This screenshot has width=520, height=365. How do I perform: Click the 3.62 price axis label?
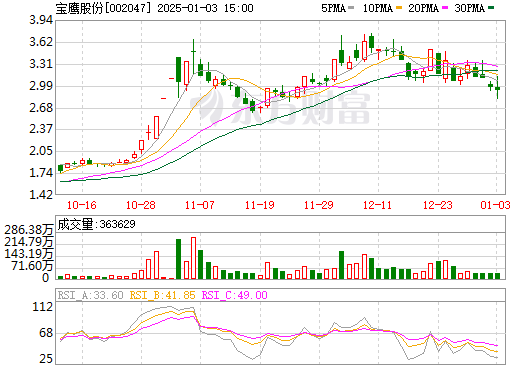point(41,42)
